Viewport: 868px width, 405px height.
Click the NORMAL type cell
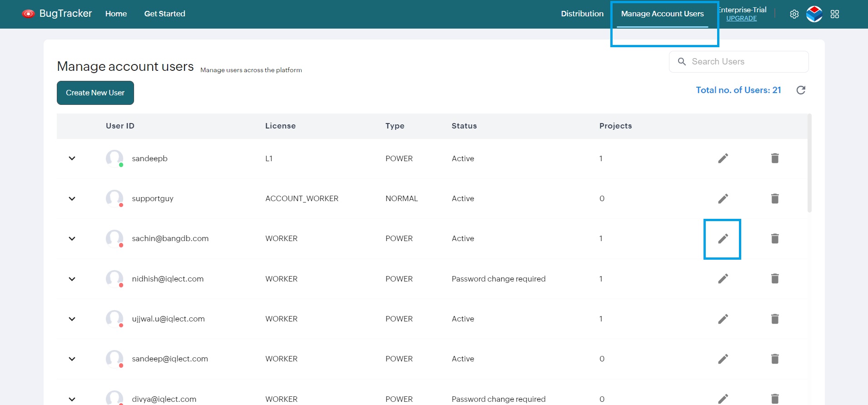402,198
